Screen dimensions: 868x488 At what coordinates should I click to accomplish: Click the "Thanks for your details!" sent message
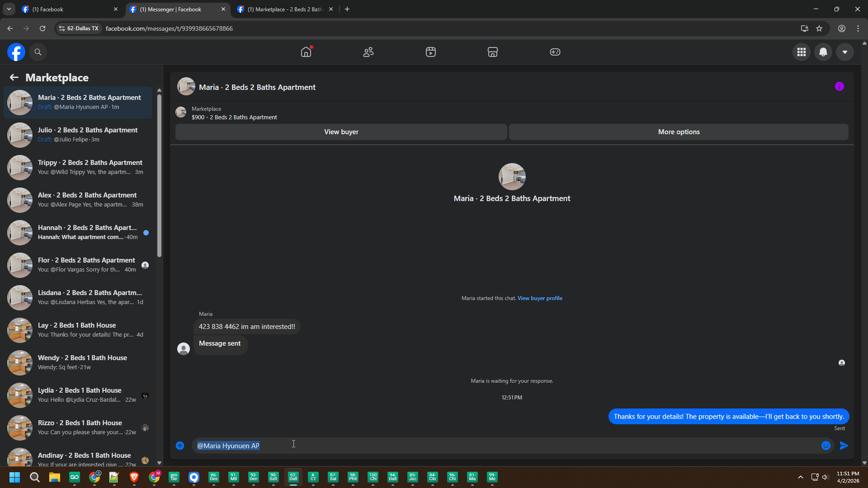coord(729,417)
